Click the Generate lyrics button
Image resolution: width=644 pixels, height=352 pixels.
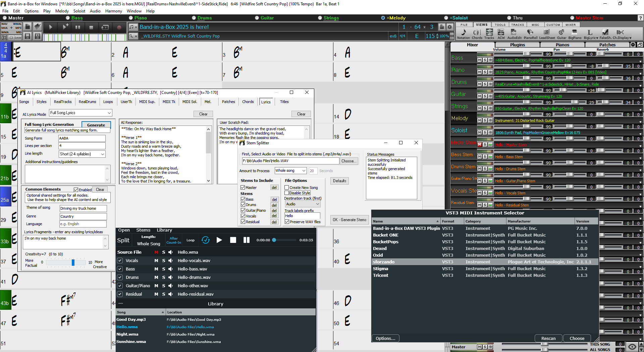tap(96, 125)
